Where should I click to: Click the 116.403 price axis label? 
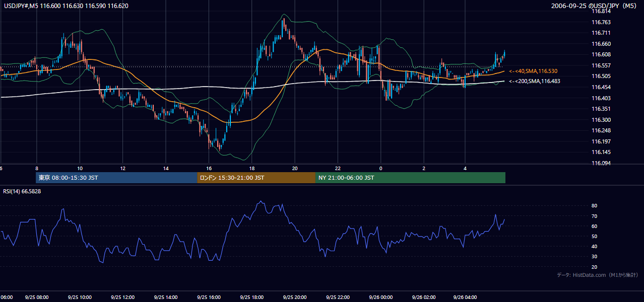pyautogui.click(x=601, y=98)
